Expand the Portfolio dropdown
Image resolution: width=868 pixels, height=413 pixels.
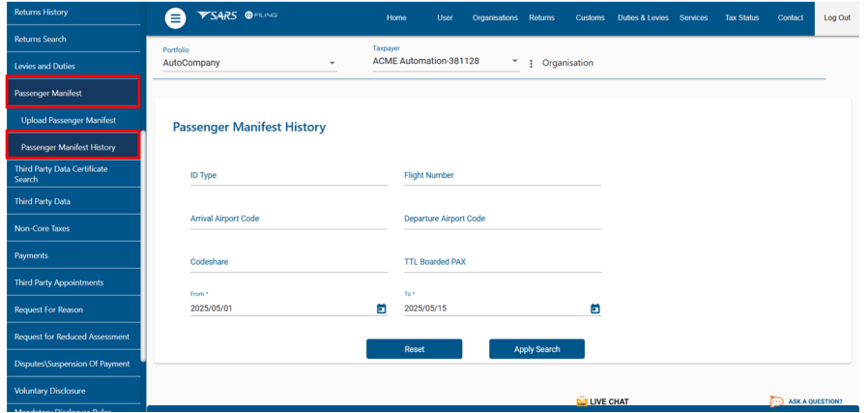pos(332,63)
